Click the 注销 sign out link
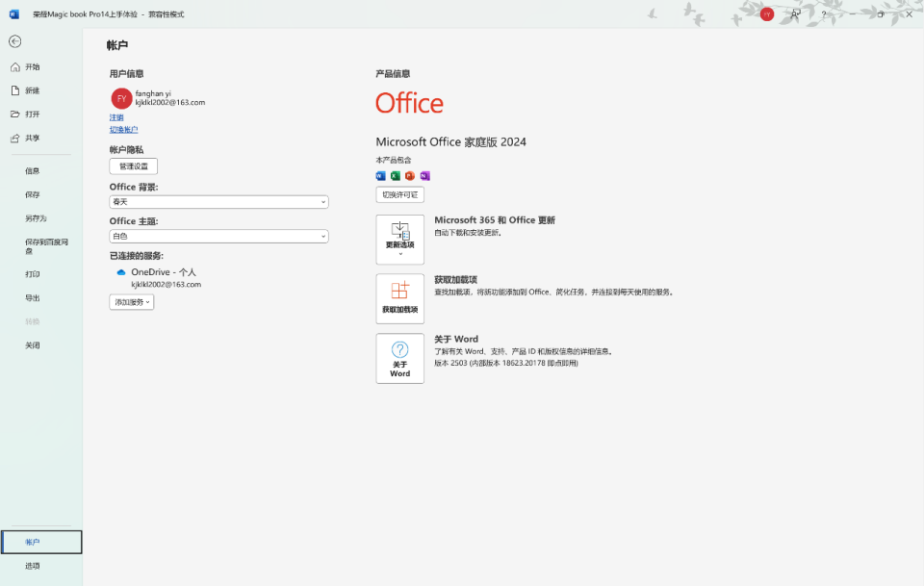The height and width of the screenshot is (586, 924). coord(116,117)
